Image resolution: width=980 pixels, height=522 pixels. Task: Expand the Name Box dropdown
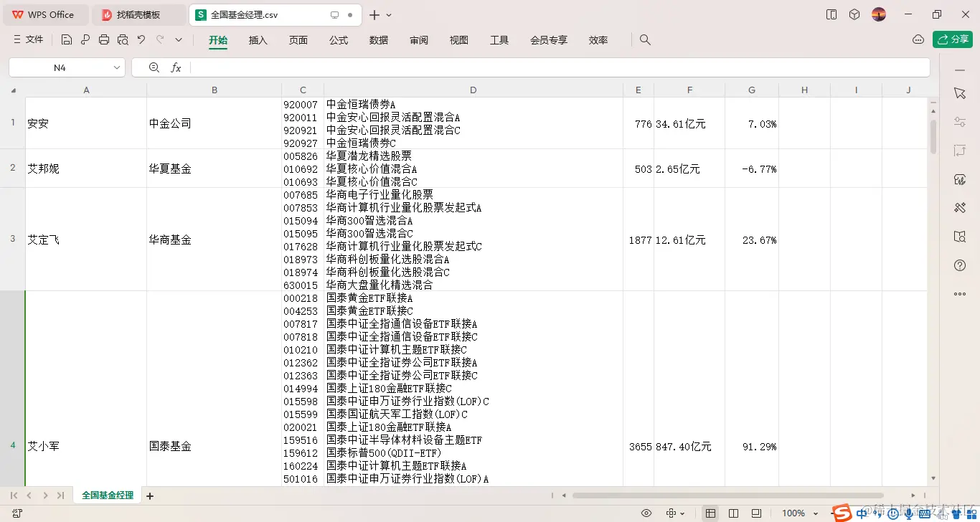[x=118, y=67]
